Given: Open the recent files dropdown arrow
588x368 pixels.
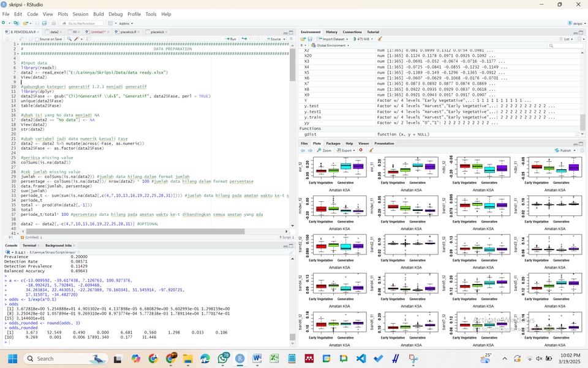Looking at the screenshot, I should click(x=31, y=23).
